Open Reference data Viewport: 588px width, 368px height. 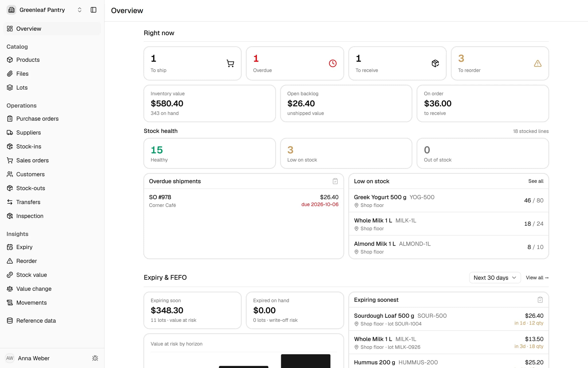52,321
